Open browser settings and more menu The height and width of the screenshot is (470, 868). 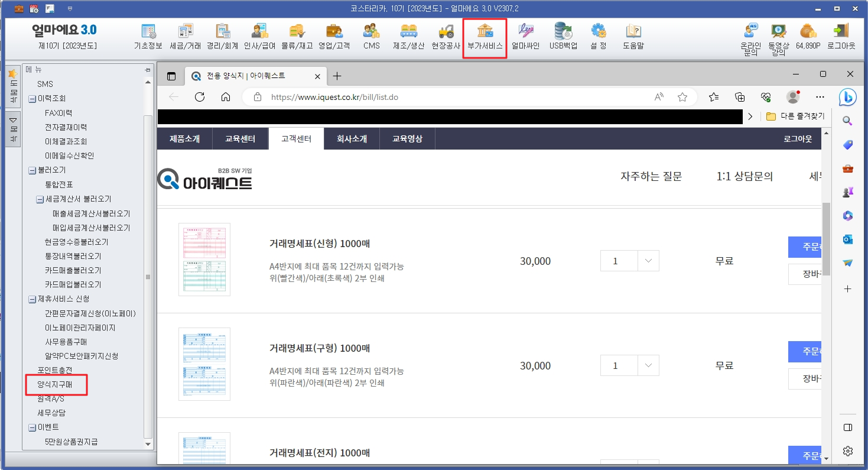(820, 97)
